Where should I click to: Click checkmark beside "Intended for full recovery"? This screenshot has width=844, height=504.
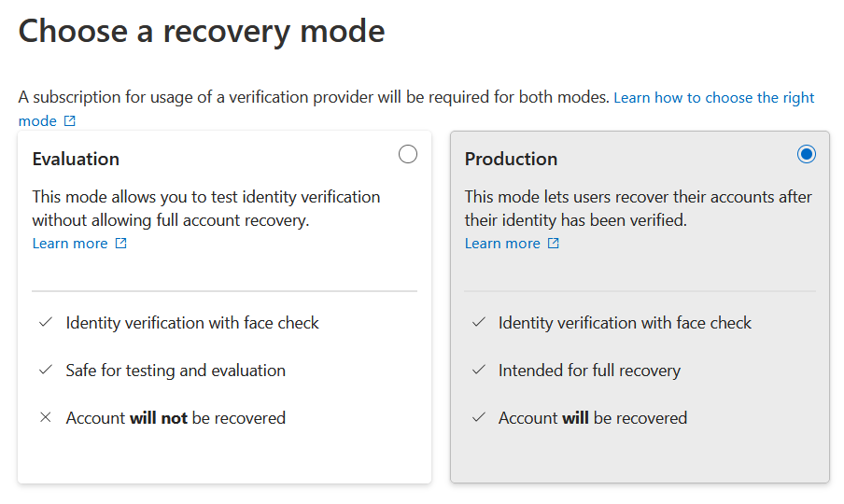pyautogui.click(x=478, y=371)
